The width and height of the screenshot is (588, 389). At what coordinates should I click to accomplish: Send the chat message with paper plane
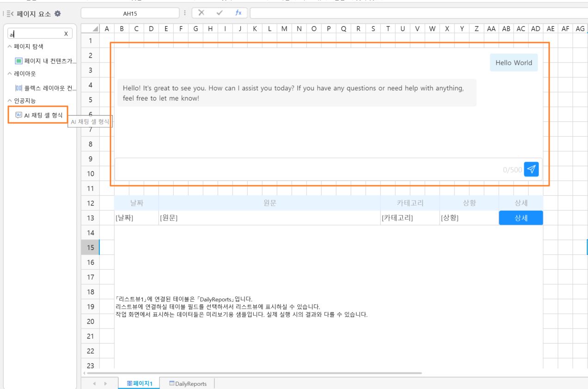(531, 169)
